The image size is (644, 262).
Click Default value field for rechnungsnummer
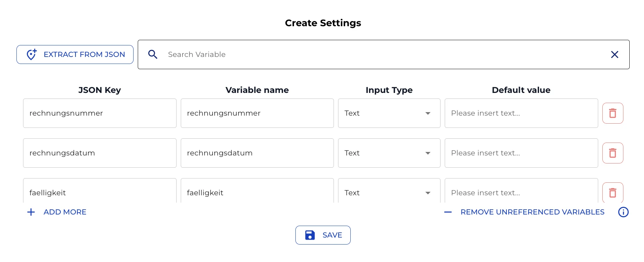521,113
